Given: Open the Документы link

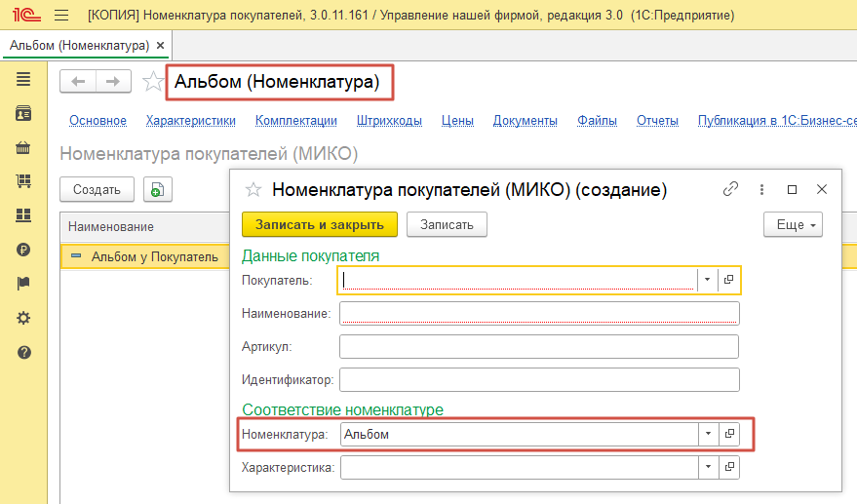Looking at the screenshot, I should click(x=526, y=120).
